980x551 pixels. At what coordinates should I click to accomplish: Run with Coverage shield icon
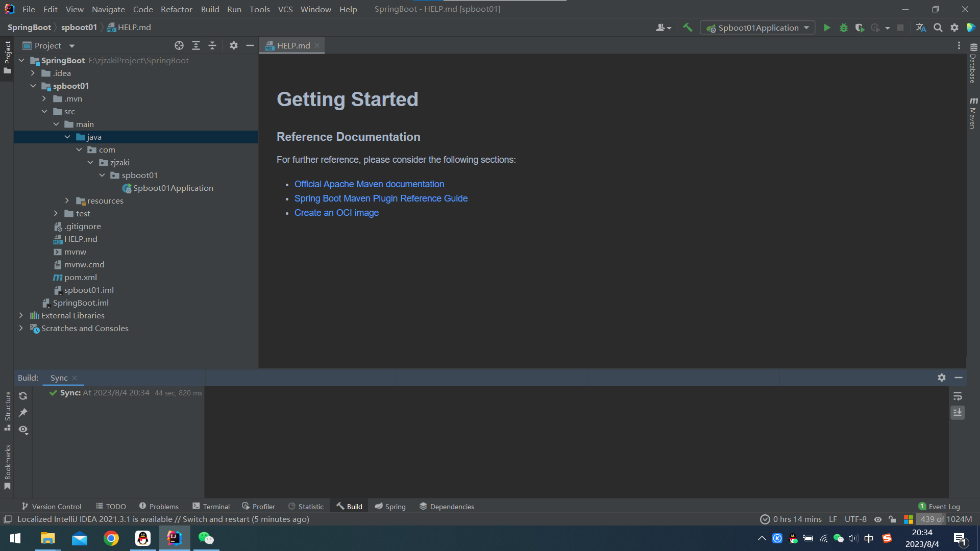(860, 28)
